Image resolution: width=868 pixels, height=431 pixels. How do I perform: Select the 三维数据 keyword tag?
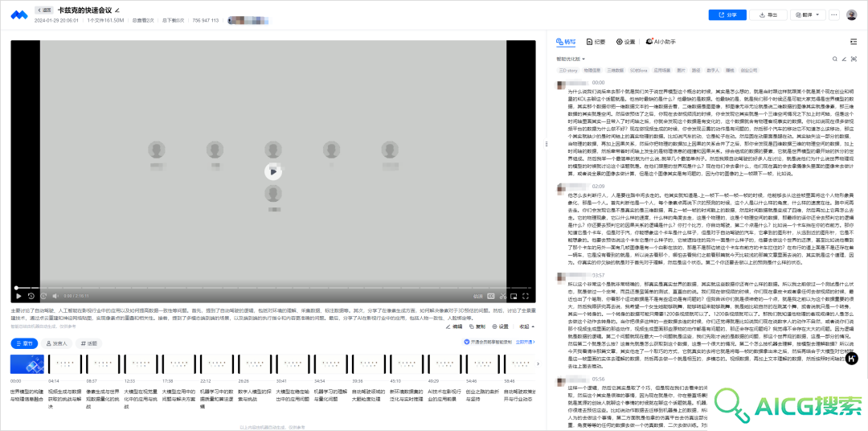[x=615, y=70]
